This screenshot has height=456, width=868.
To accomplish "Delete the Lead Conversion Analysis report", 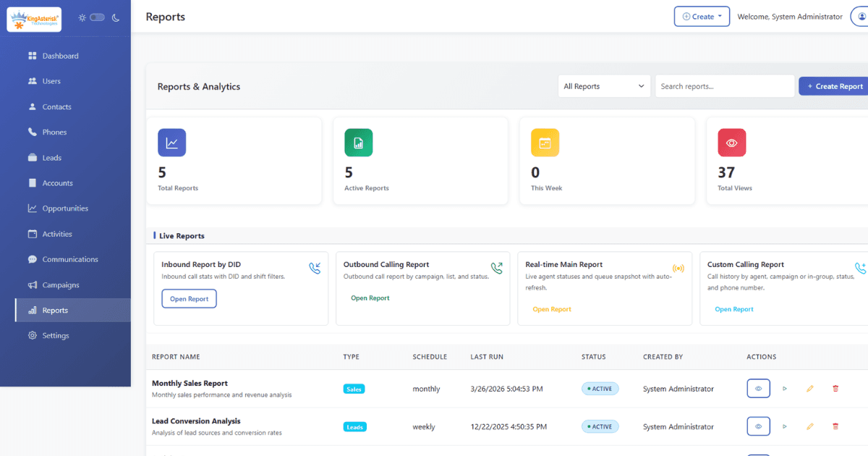I will 835,426.
